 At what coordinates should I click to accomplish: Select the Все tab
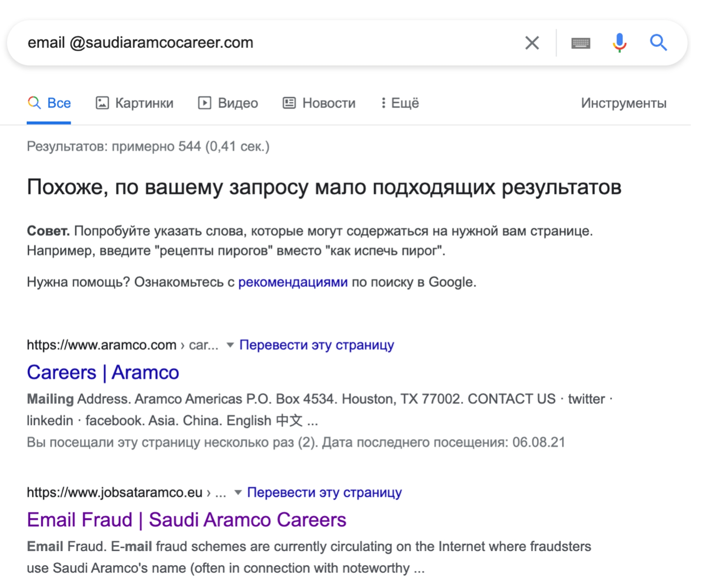[x=49, y=103]
